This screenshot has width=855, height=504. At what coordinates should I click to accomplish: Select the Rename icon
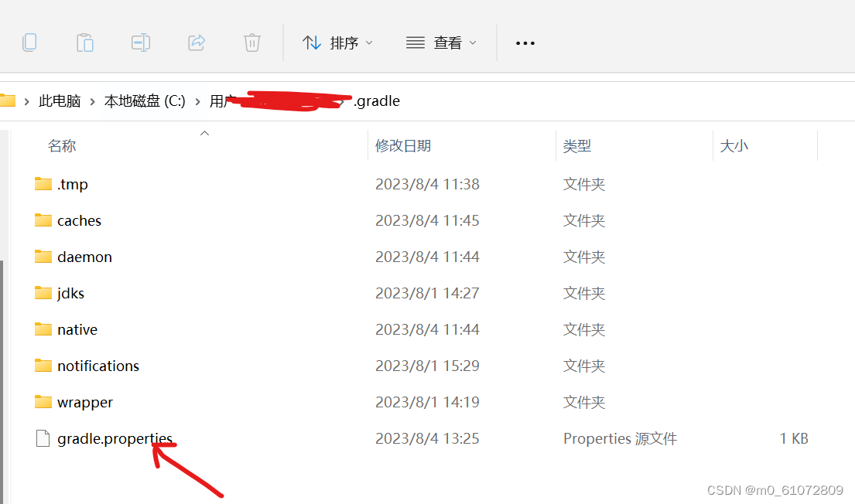[141, 43]
